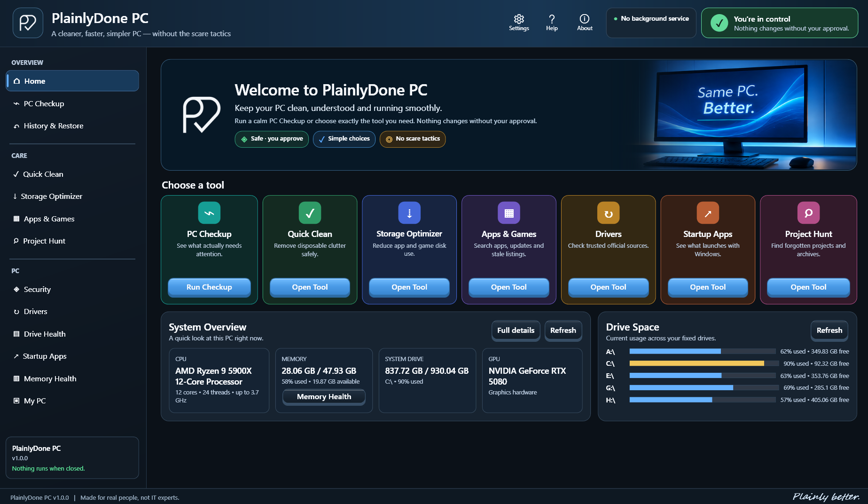868x504 pixels.
Task: Click the Safe · you approve badge
Action: click(272, 139)
